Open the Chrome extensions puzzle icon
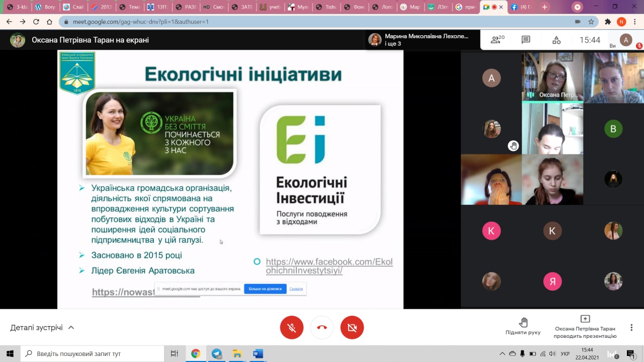Image resolution: width=644 pixels, height=362 pixels. click(x=608, y=22)
